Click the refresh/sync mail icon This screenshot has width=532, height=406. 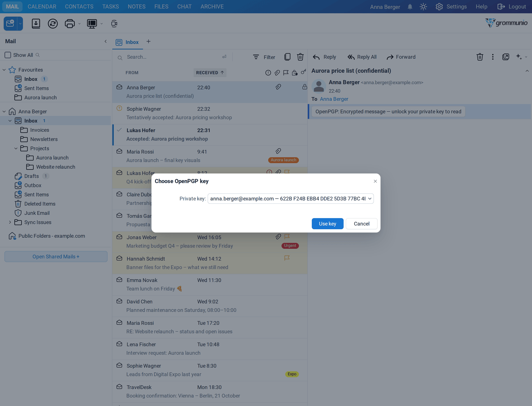pos(53,24)
